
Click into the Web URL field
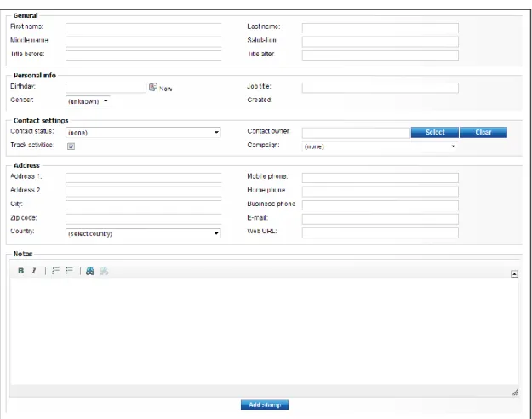click(x=380, y=233)
